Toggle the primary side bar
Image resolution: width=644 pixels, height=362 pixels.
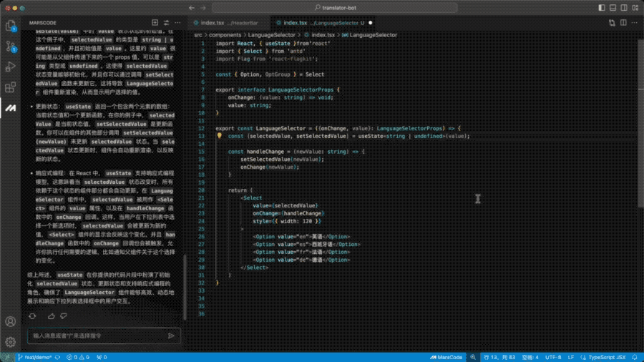click(602, 7)
